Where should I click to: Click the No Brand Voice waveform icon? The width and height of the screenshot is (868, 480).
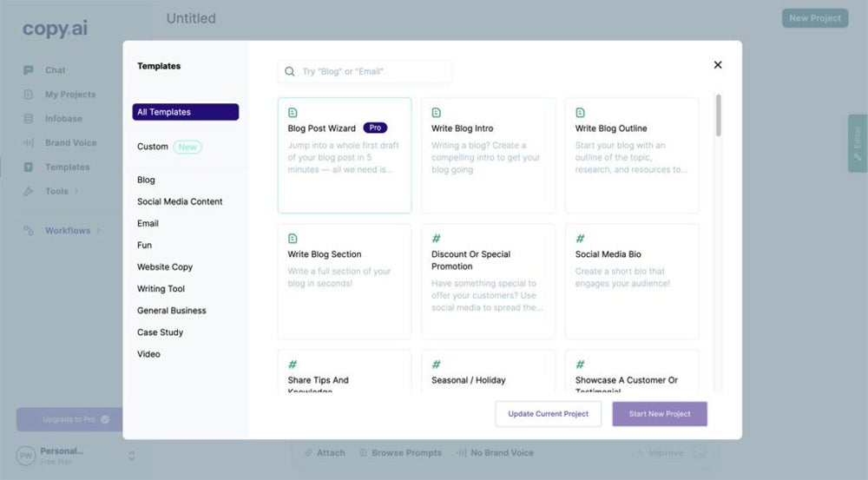(461, 453)
